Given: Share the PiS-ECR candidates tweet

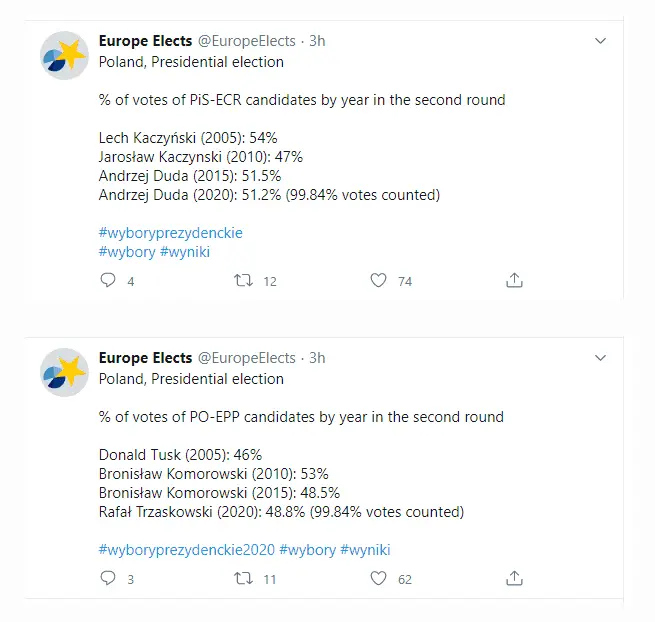Looking at the screenshot, I should (x=514, y=280).
